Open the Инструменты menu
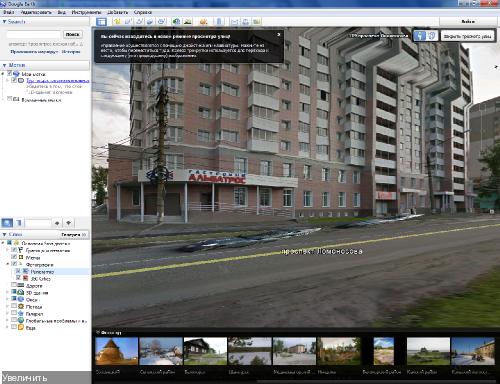Image resolution: width=500 pixels, height=384 pixels. (x=86, y=12)
